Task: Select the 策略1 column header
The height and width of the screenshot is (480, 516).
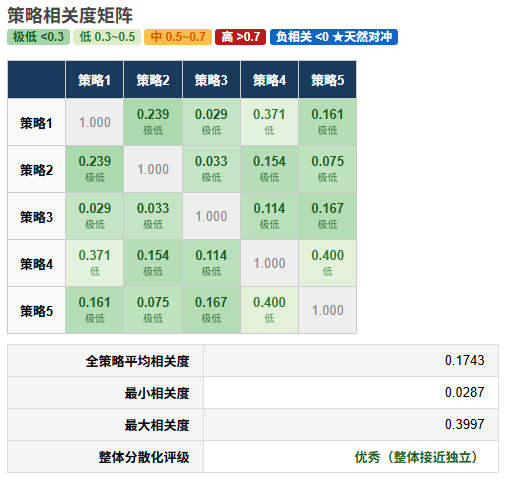Action: click(95, 80)
